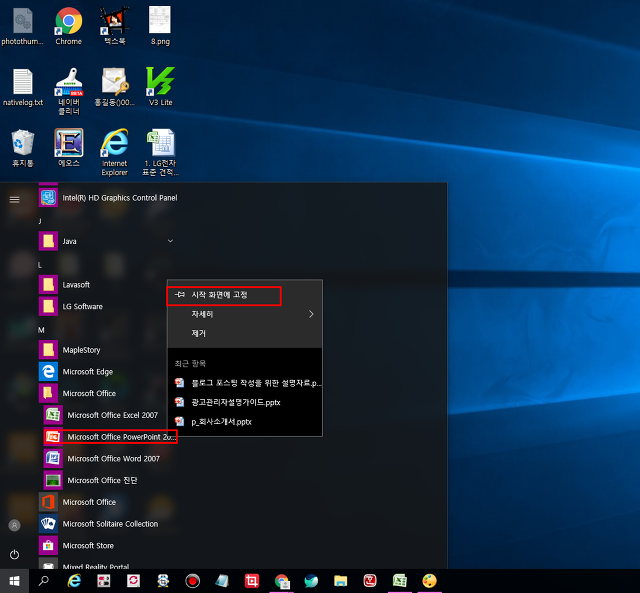Choose 제거 in the context menu
Screen dimensions: 640x593
pyautogui.click(x=245, y=333)
